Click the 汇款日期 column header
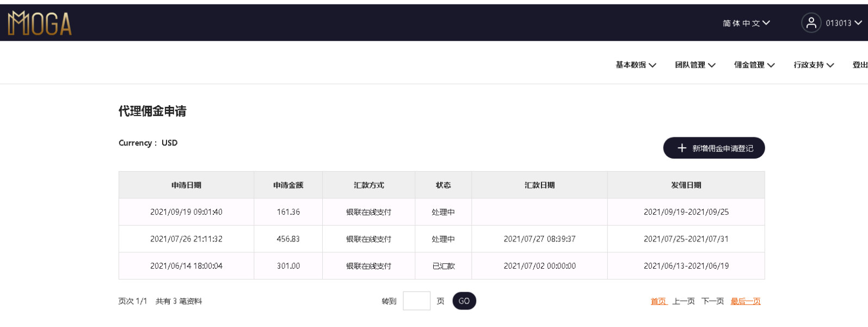This screenshot has width=868, height=327. click(x=540, y=185)
